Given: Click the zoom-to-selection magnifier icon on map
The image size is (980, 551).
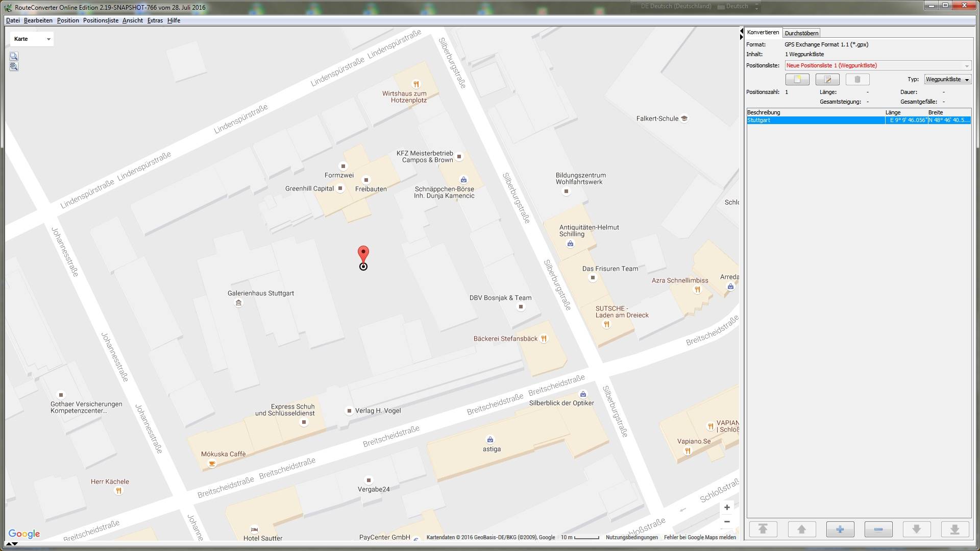Looking at the screenshot, I should tap(14, 56).
